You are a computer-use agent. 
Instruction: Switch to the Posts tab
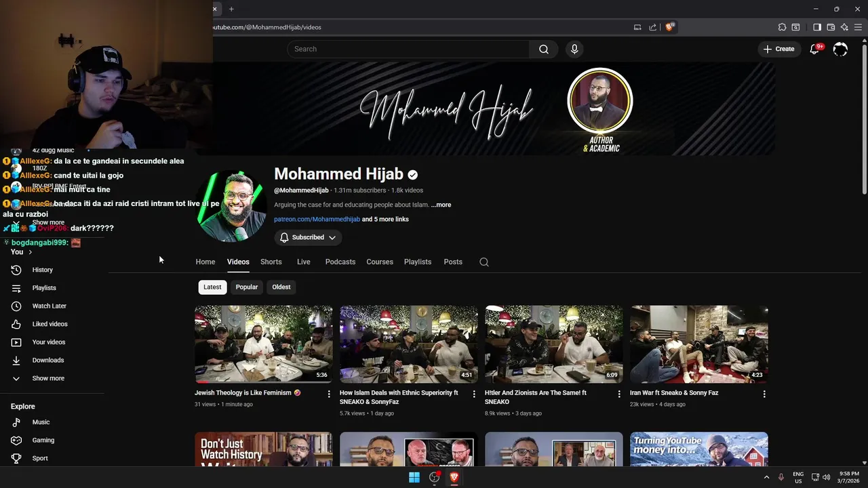coord(453,262)
